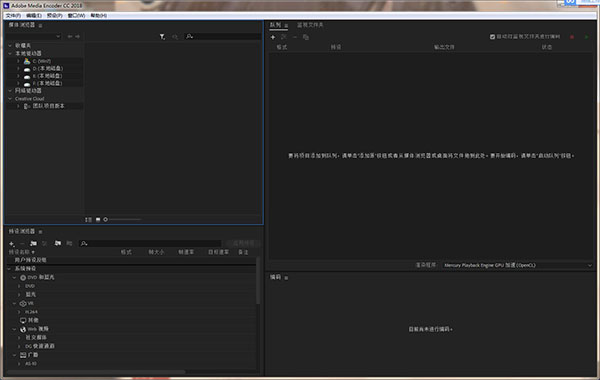Screen dimensions: 600x380
Task: Open the 预设(P) Preset menu
Action: point(55,16)
